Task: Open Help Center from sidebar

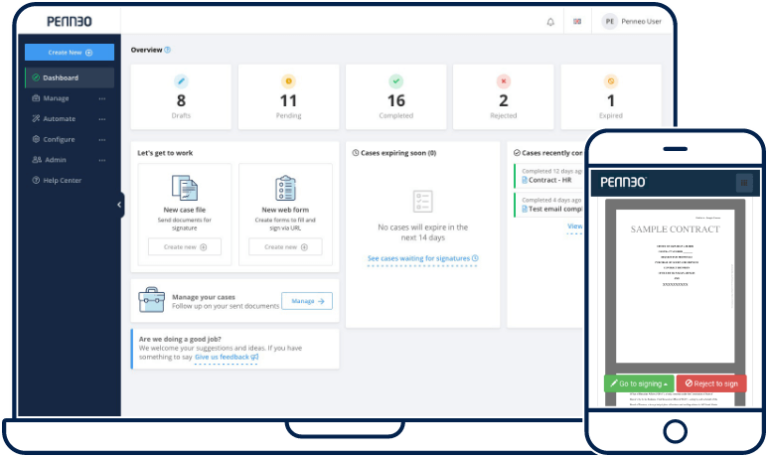Action: (x=62, y=180)
